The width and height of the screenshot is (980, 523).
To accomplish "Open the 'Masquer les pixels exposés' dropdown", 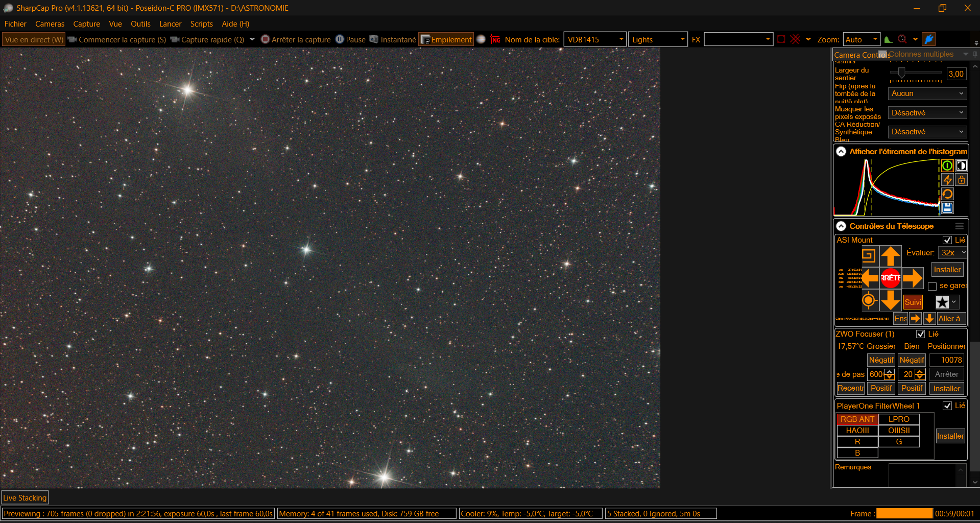I will [927, 113].
